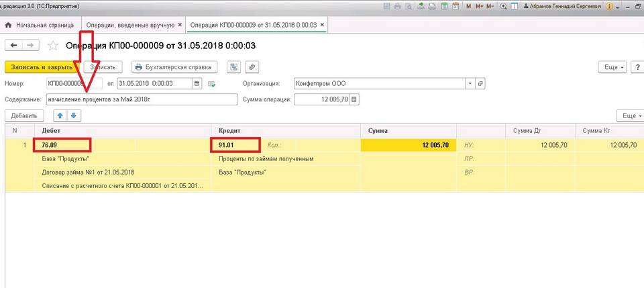Open the top Еще dropdown menu
The image size is (644, 288).
click(x=612, y=67)
